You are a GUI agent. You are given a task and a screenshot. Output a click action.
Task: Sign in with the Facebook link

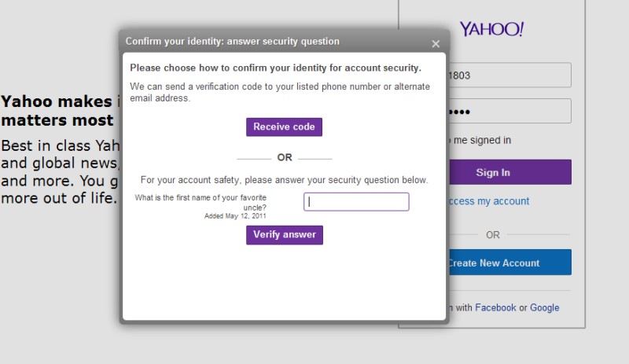click(495, 307)
